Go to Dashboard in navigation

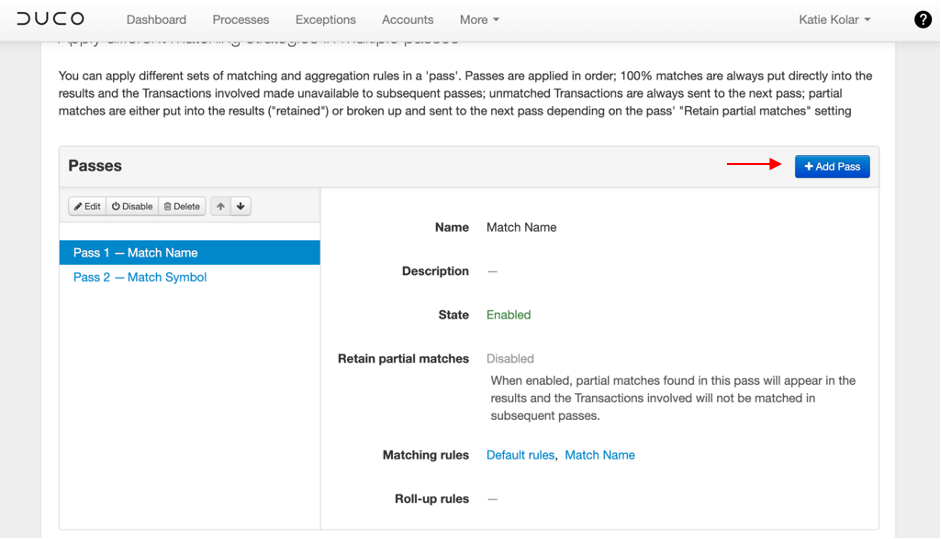pos(156,19)
